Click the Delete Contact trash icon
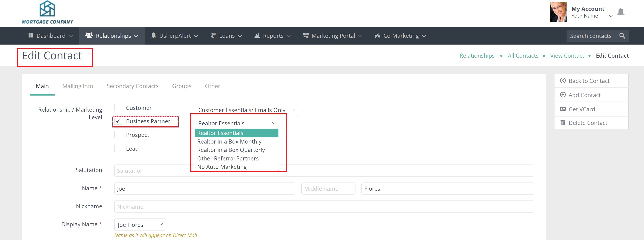The image size is (644, 241). pos(563,123)
